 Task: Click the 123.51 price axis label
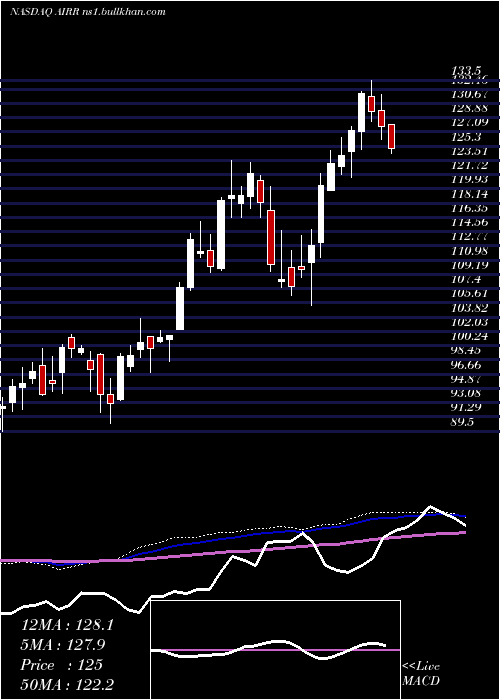(470, 151)
